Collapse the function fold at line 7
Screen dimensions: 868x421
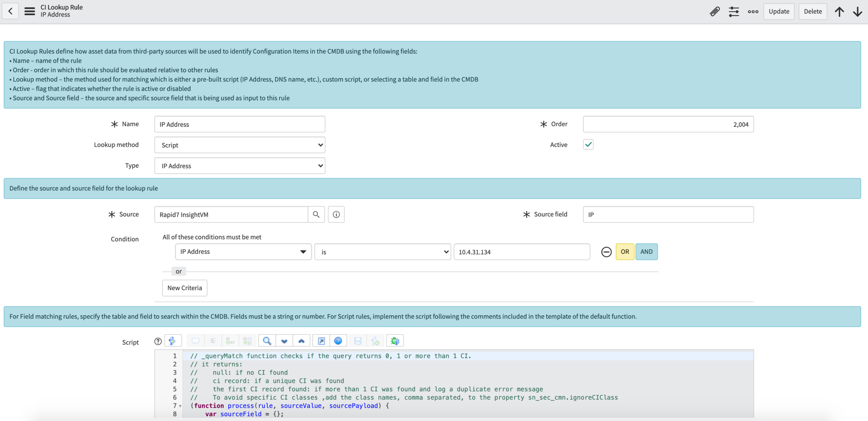[x=180, y=406]
